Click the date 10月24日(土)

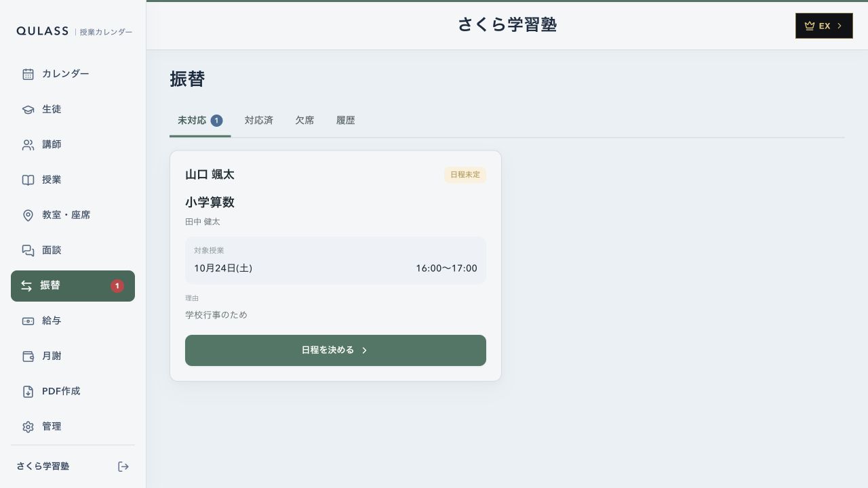coord(223,268)
